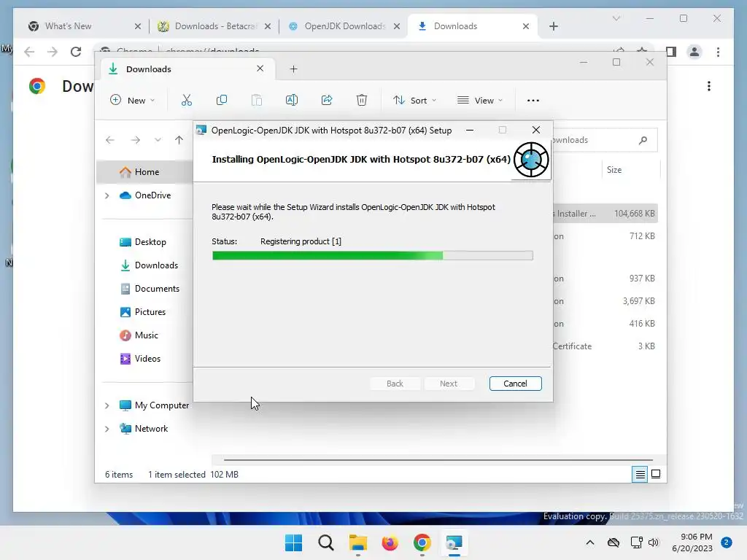This screenshot has width=747, height=560.
Task: Select the Downloads Chrome tab
Action: tap(472, 26)
